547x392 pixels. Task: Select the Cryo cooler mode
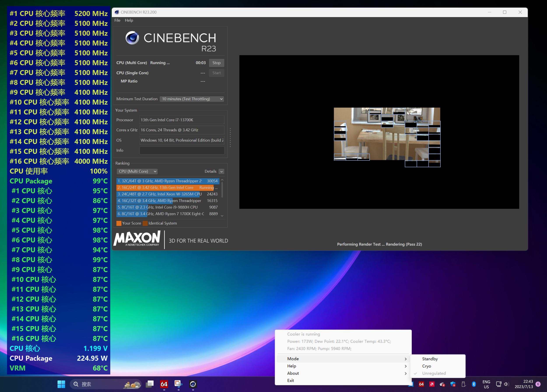point(426,366)
